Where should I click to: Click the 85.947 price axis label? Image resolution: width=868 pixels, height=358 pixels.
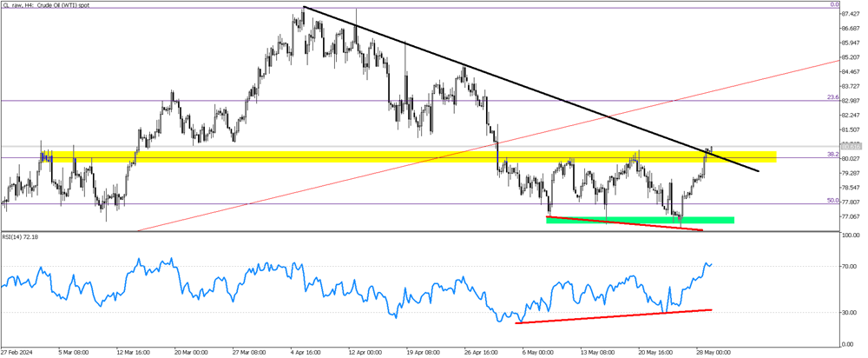tap(851, 43)
